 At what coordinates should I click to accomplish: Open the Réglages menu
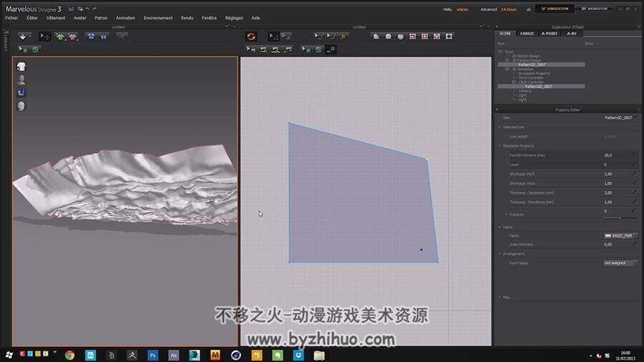click(x=234, y=18)
